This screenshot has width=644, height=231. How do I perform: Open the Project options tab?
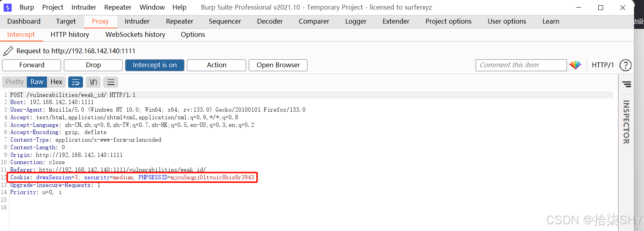448,21
